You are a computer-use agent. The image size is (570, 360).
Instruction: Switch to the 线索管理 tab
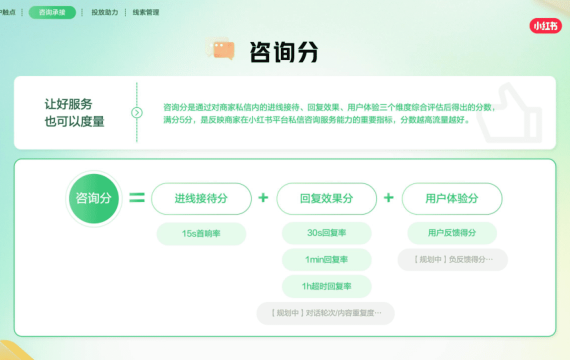click(x=146, y=12)
